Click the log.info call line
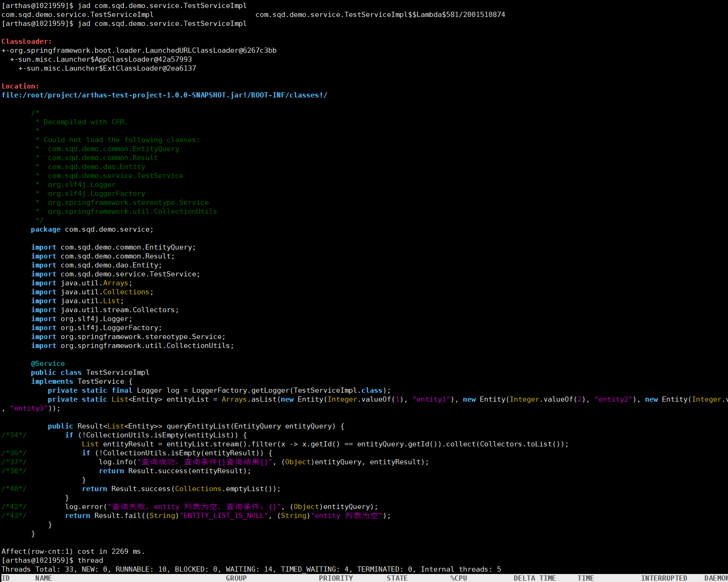This screenshot has height=582, width=728. tap(264, 462)
